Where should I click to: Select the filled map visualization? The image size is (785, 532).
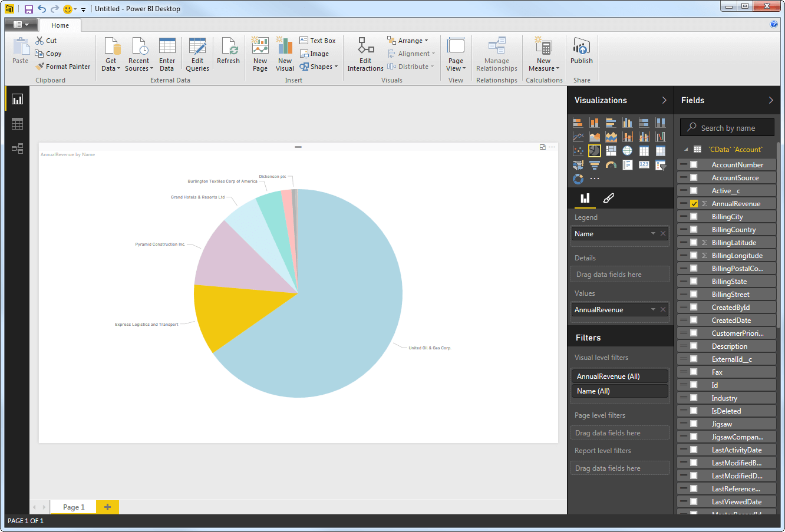click(578, 165)
